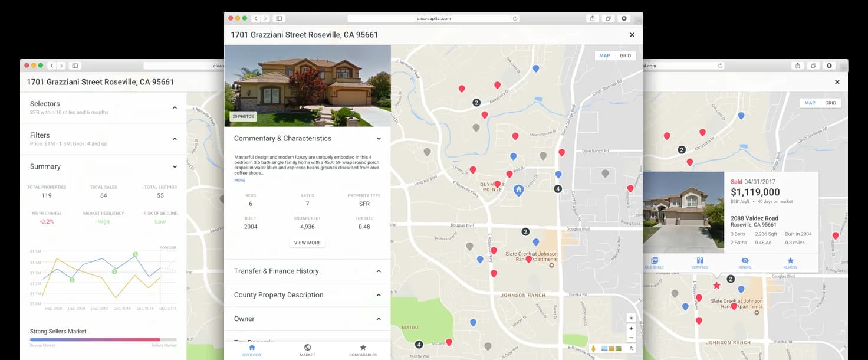
Task: Click red pin on Slate Creek Apartments in front map
Action: coord(528,259)
